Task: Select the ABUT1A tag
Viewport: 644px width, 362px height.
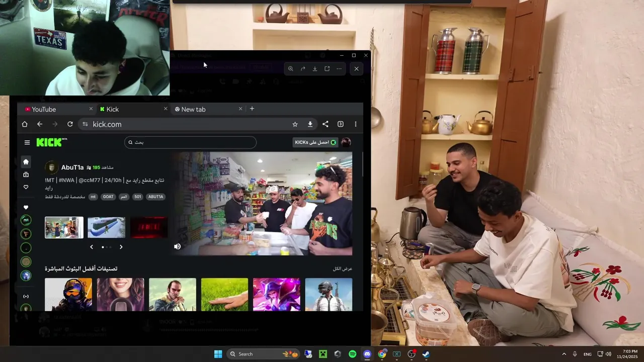Action: pos(156,197)
